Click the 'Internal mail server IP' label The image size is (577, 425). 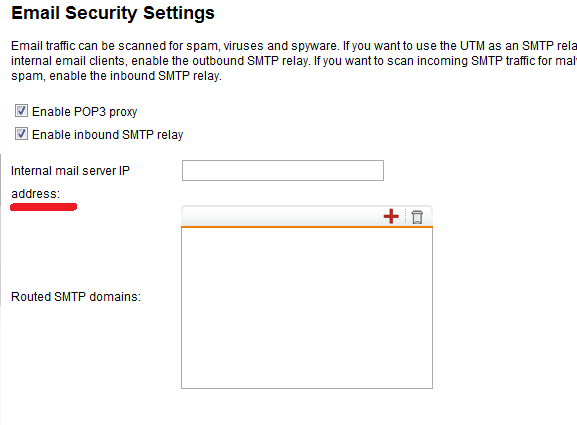[70, 171]
